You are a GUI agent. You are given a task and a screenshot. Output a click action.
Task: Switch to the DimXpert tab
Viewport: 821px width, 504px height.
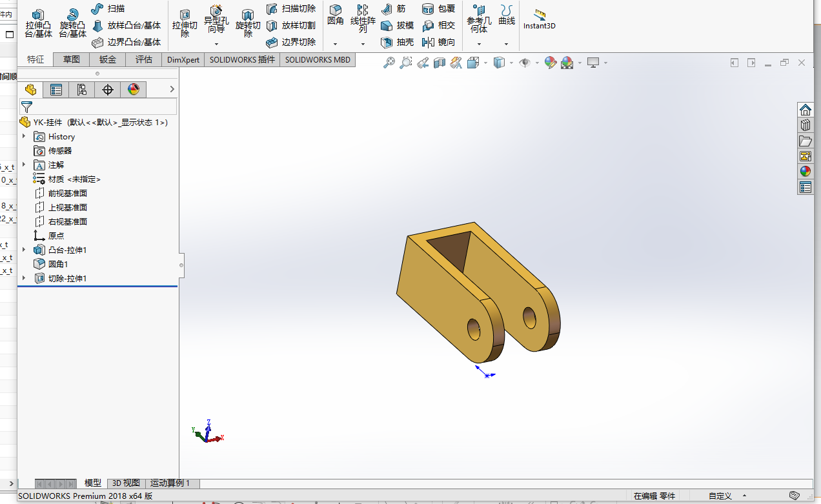183,59
